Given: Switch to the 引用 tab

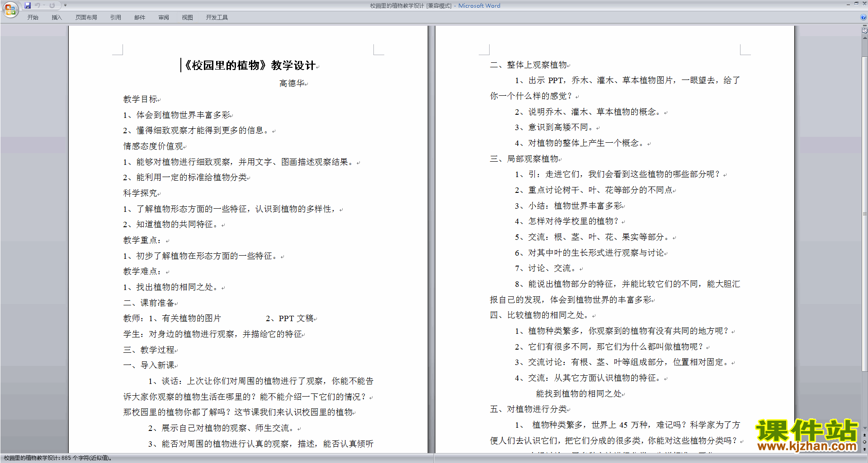Looking at the screenshot, I should [116, 18].
